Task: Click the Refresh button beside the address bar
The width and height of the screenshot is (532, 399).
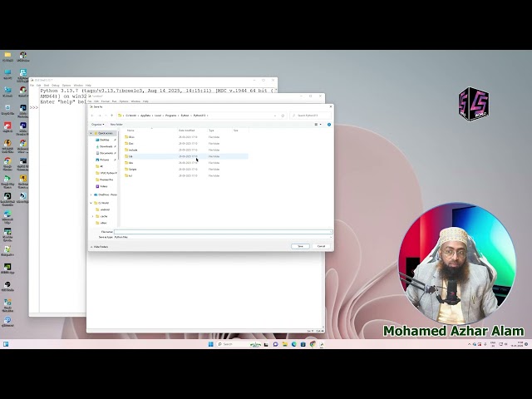Action: (283, 116)
